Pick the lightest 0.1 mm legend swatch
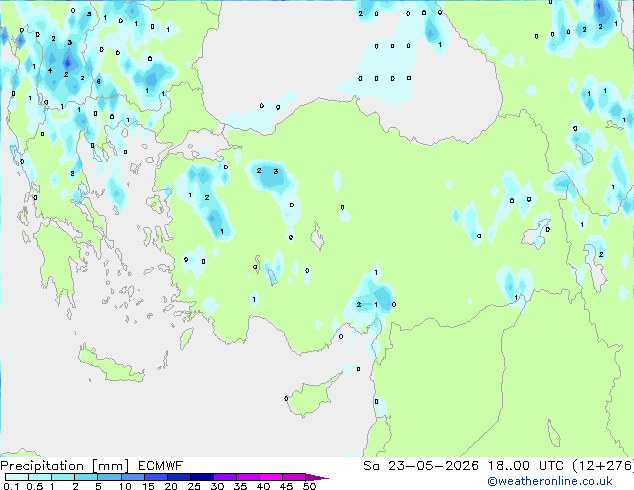The height and width of the screenshot is (490, 634). tap(17, 477)
